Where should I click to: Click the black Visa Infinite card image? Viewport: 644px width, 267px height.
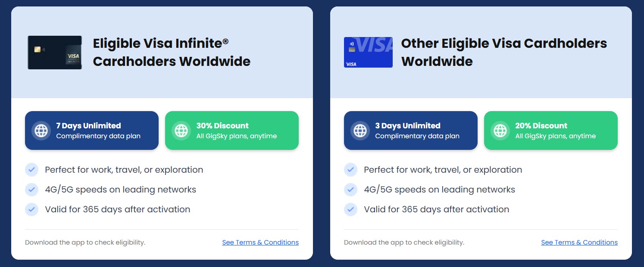(55, 53)
